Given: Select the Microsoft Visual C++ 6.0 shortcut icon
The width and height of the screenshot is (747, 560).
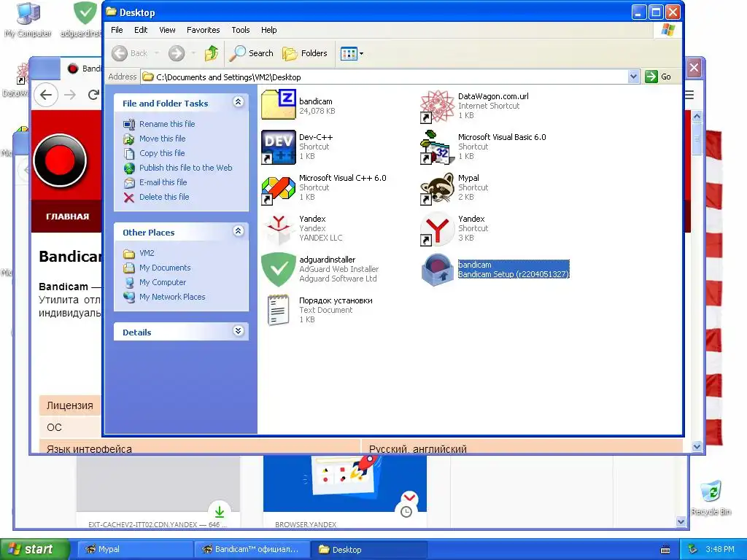Looking at the screenshot, I should 279,189.
